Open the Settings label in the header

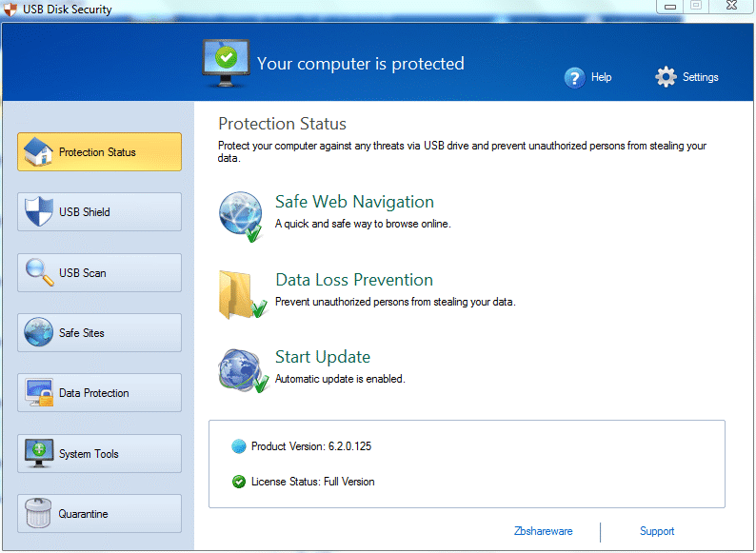point(700,77)
